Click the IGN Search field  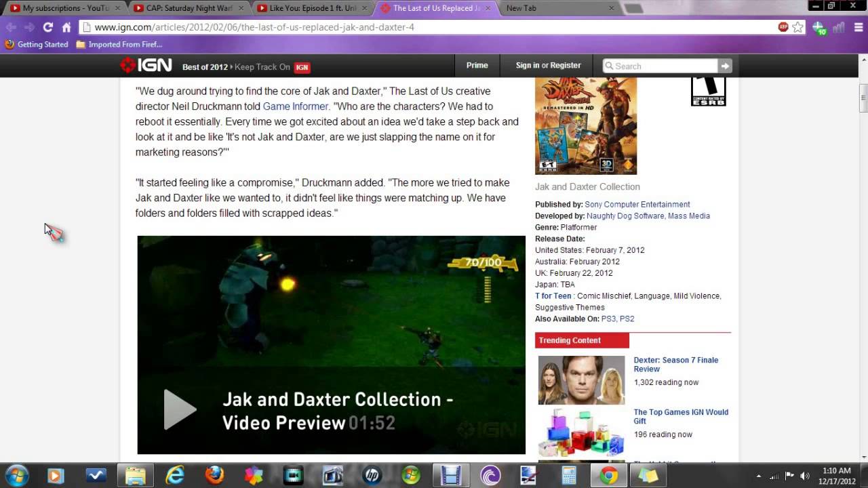click(x=660, y=66)
